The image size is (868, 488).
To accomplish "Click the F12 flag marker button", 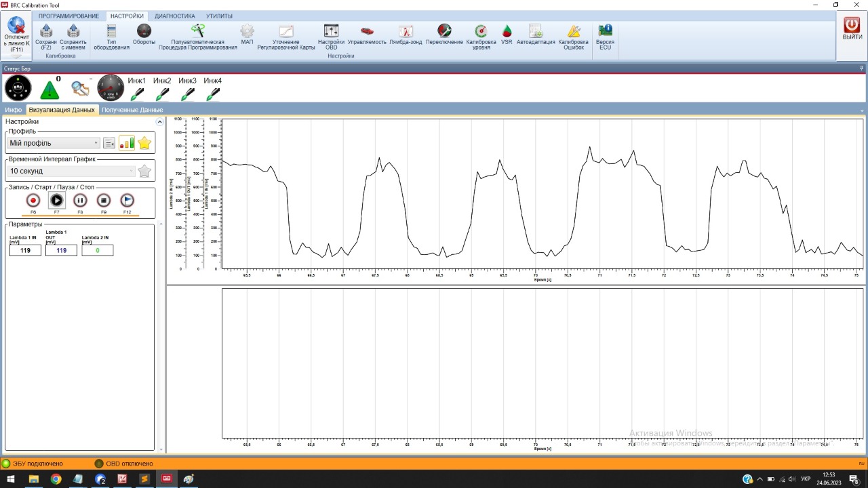I will pos(127,201).
